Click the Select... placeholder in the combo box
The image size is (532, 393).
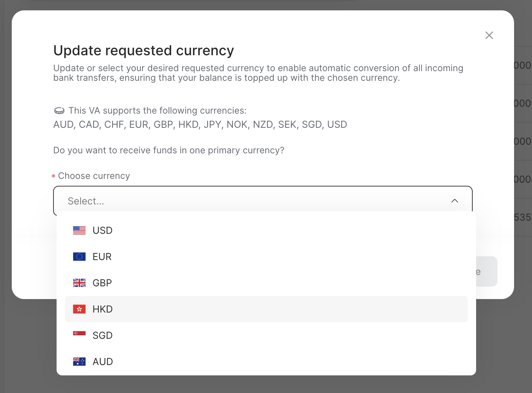86,201
